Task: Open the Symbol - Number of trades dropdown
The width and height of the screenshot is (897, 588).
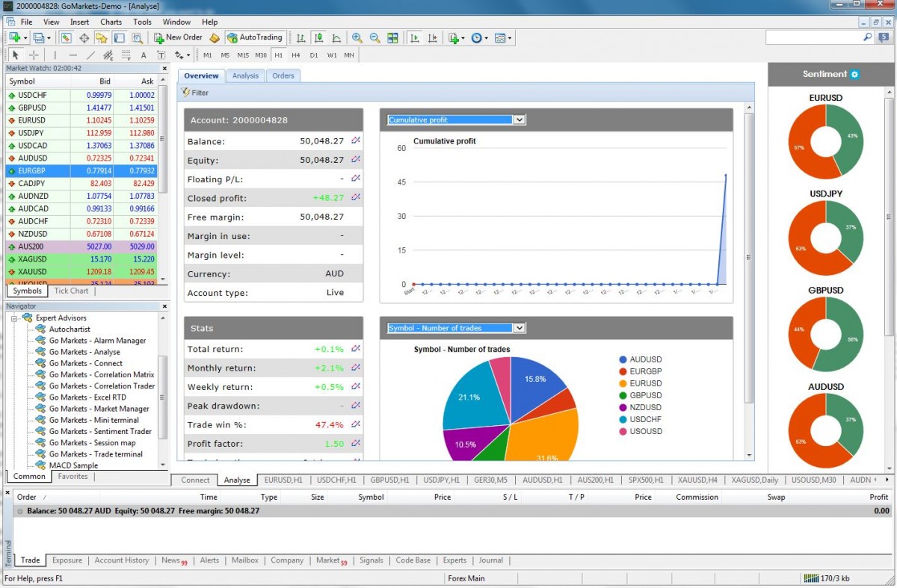Action: pyautogui.click(x=520, y=327)
